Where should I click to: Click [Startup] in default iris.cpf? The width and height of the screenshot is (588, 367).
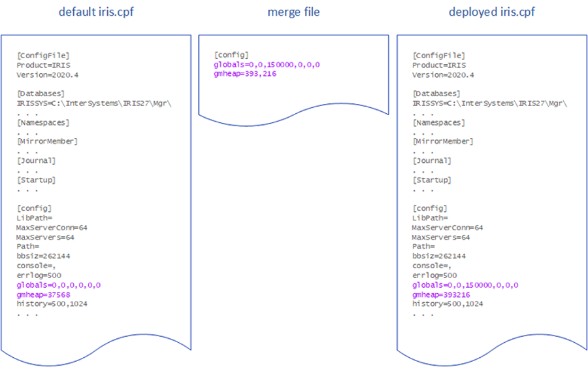click(x=36, y=181)
